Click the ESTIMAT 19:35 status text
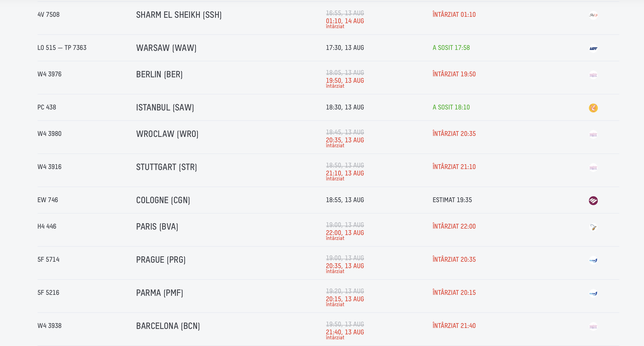 pos(452,200)
